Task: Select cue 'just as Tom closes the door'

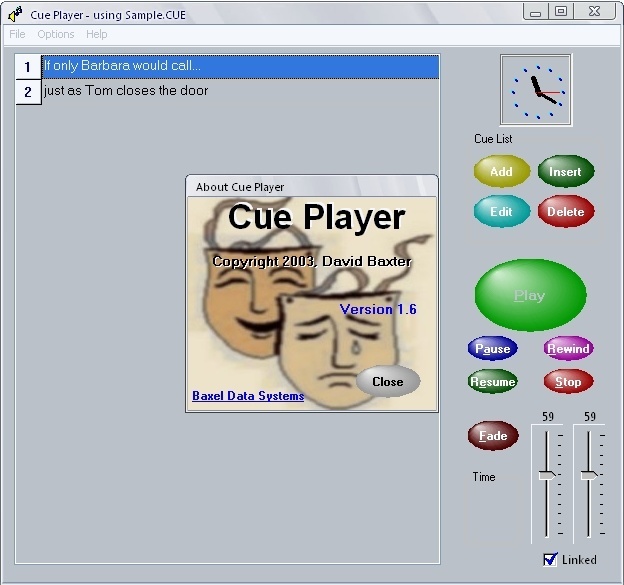Action: [x=240, y=91]
